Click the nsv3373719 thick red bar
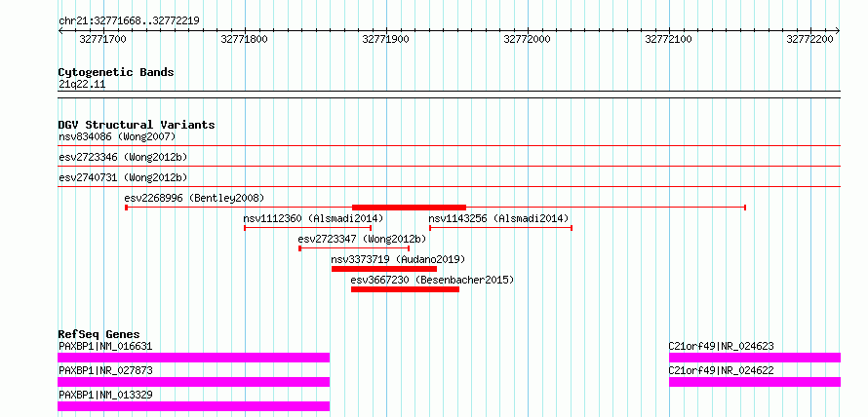This screenshot has width=868, height=417. point(384,269)
